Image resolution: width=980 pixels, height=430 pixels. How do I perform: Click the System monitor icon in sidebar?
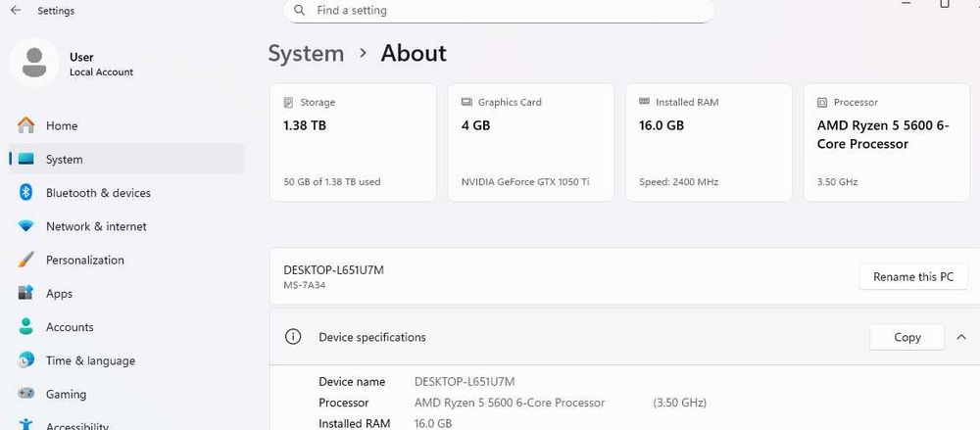click(25, 159)
